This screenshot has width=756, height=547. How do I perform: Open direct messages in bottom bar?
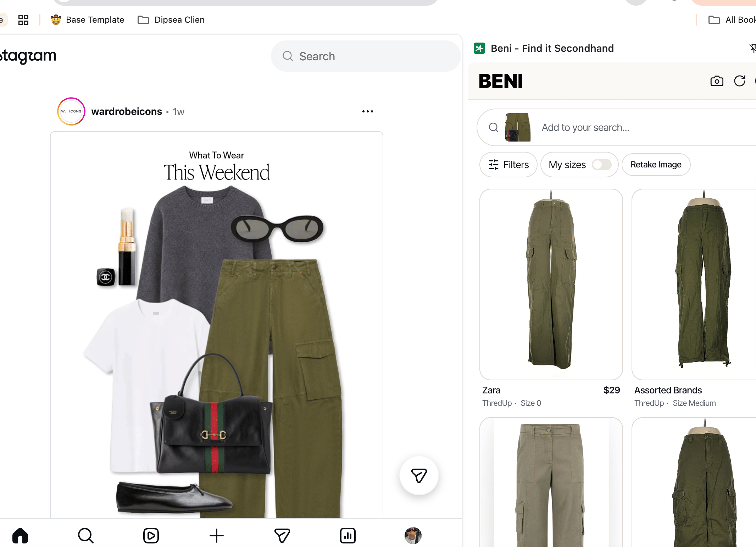pyautogui.click(x=282, y=536)
